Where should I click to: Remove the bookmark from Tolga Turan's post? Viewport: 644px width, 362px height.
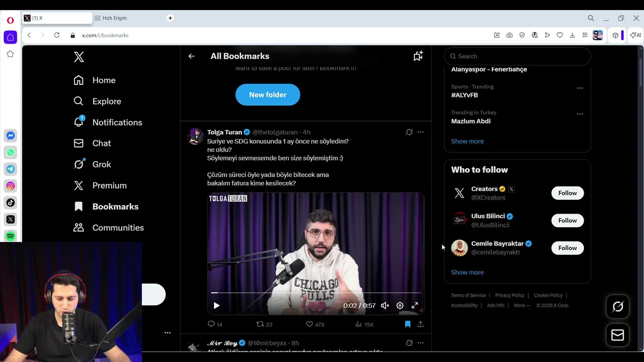click(408, 324)
